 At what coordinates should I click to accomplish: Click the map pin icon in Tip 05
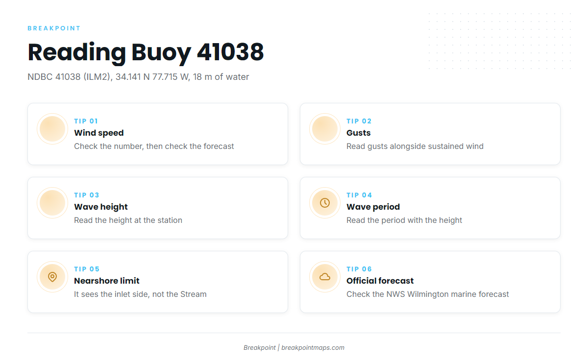pyautogui.click(x=52, y=277)
